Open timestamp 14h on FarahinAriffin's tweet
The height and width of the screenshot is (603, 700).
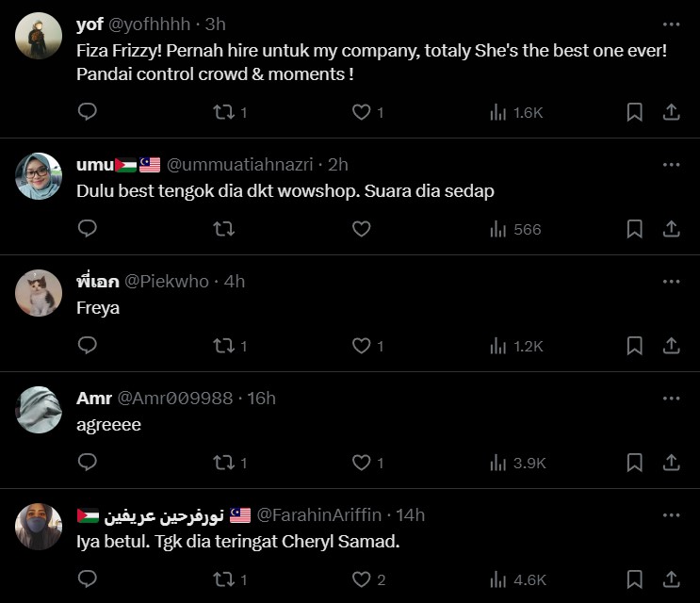point(410,515)
